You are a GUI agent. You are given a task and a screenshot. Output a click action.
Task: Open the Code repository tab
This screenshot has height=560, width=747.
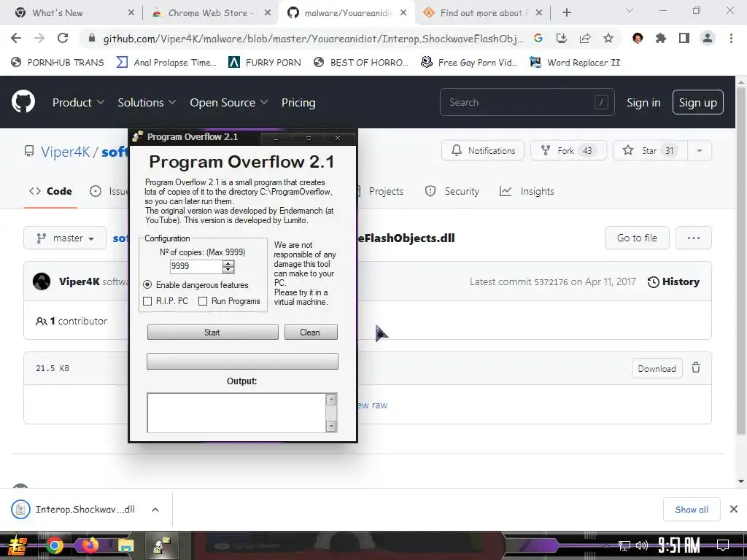coord(50,191)
